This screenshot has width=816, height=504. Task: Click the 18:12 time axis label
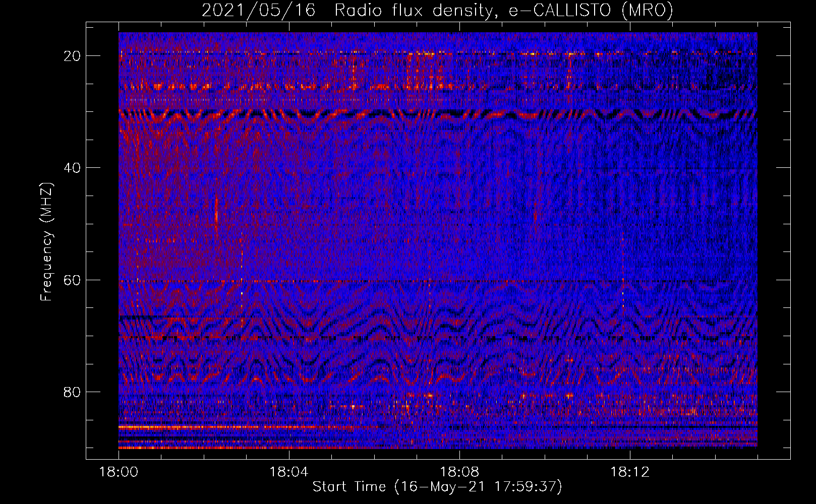pos(630,472)
